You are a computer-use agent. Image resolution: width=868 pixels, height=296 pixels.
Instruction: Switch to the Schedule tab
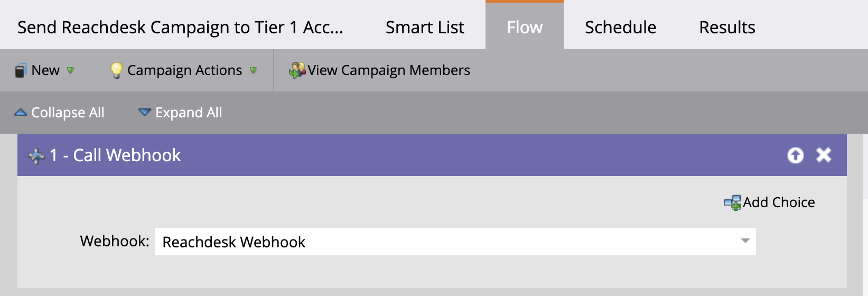620,27
